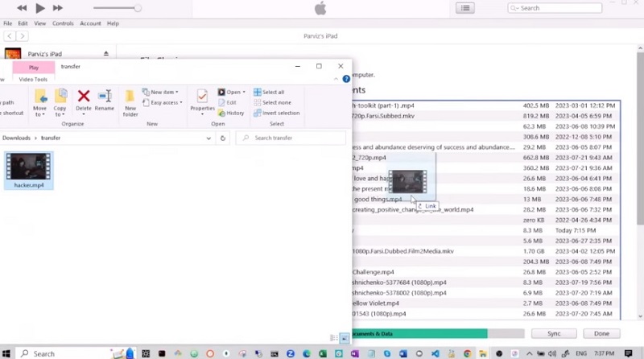Screen dimensions: 644x359
Task: Switch Explorer to details view icon
Action: click(334, 338)
